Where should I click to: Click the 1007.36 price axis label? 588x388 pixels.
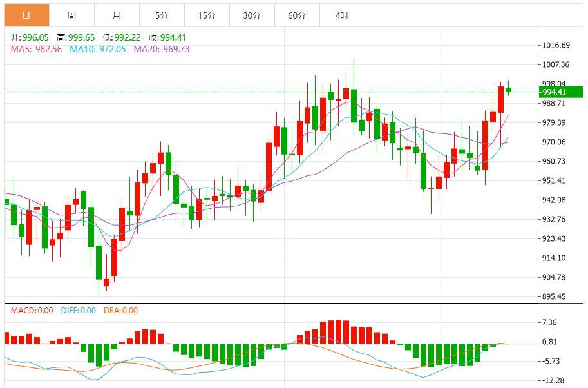click(x=556, y=64)
